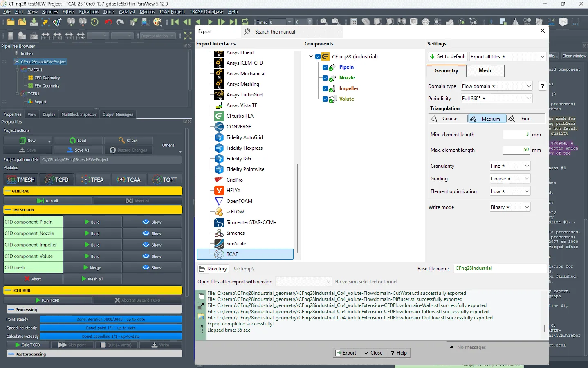Open the Export all files dropdown
The image size is (588, 368).
(507, 56)
